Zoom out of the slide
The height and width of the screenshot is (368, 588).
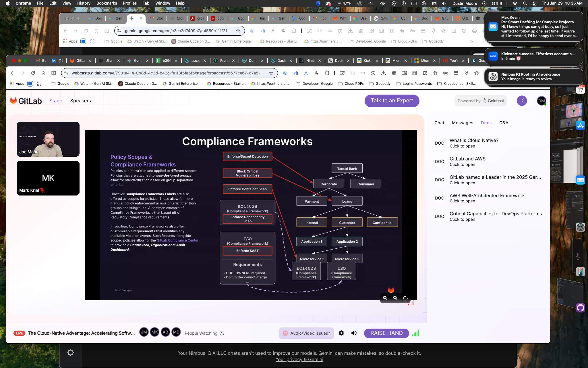click(x=395, y=298)
